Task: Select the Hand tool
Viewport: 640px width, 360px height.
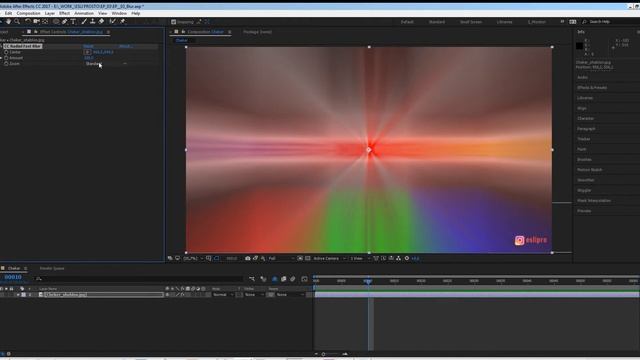Action: click(x=9, y=21)
